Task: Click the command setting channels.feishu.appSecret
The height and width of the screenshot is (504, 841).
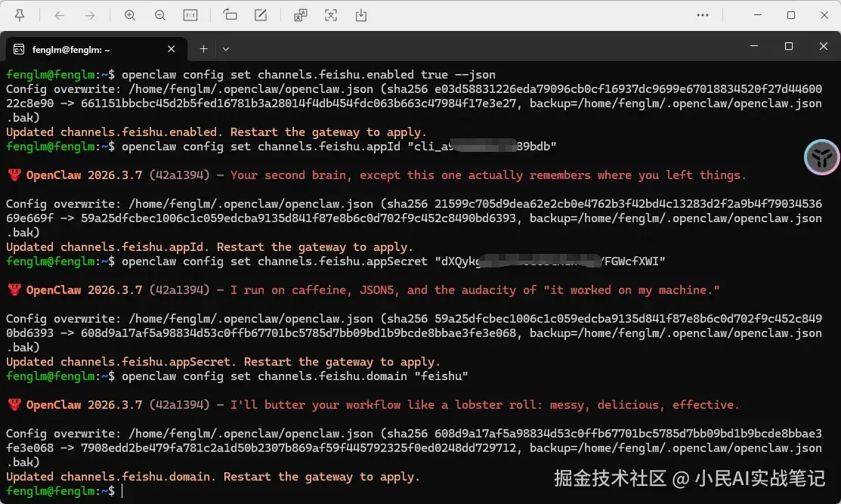Action: pyautogui.click(x=394, y=261)
